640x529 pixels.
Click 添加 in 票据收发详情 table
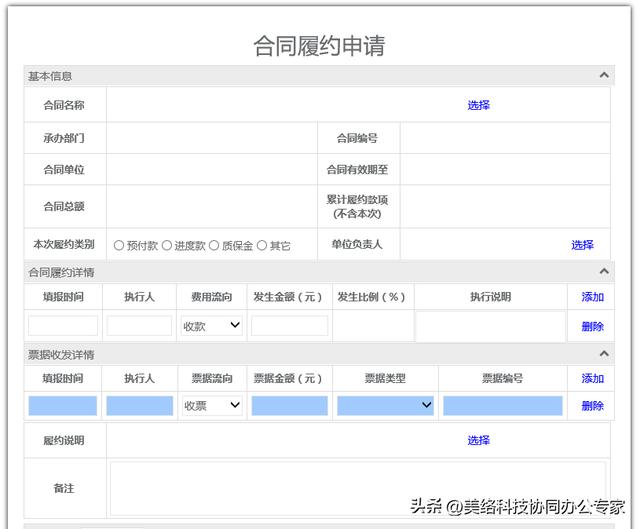(592, 378)
